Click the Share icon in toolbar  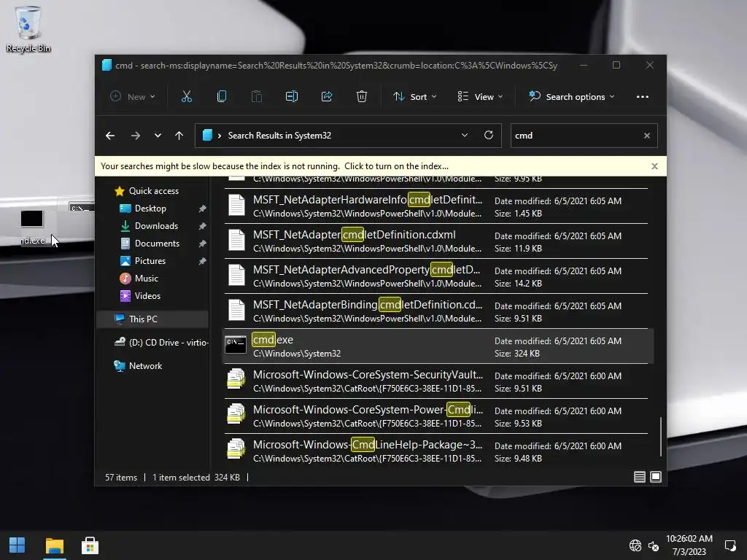click(x=327, y=97)
